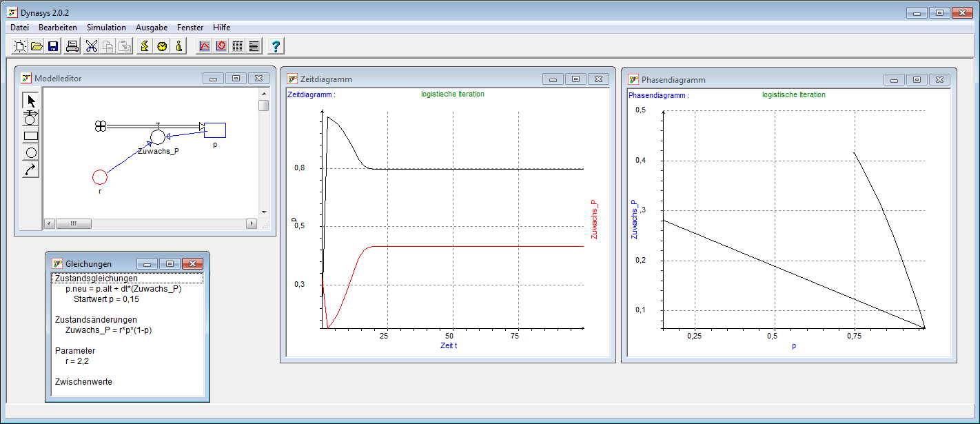
Task: Click Modelleditor horizontal scrollbar right arrow
Action: tap(252, 223)
